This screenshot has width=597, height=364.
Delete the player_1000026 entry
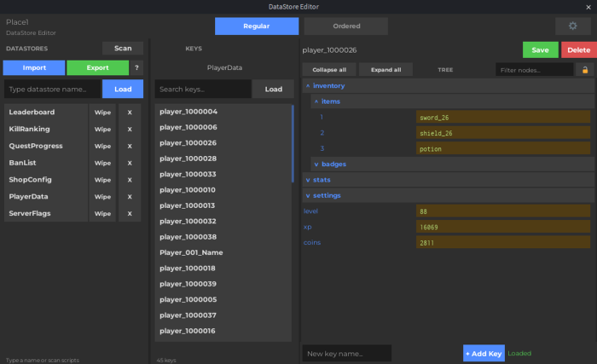579,50
